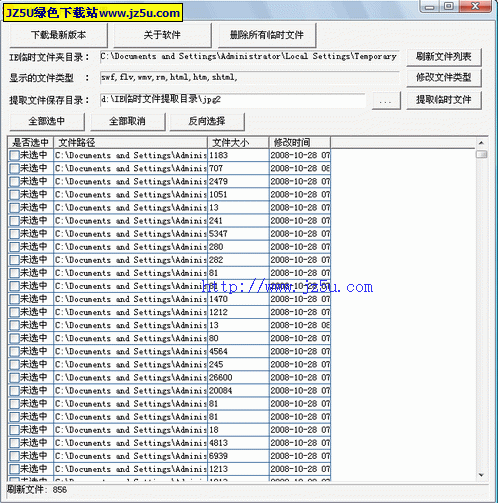Sort by the 是否选中 column header

[x=30, y=143]
